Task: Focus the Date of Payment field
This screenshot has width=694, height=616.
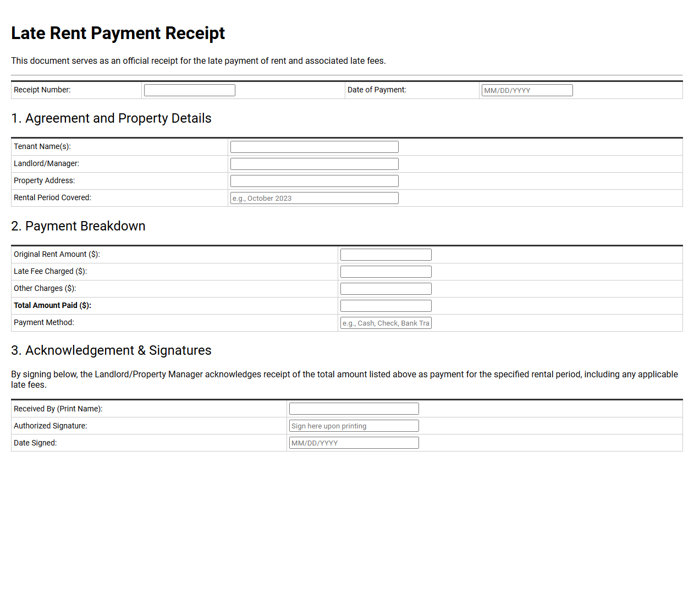Action: click(x=527, y=90)
